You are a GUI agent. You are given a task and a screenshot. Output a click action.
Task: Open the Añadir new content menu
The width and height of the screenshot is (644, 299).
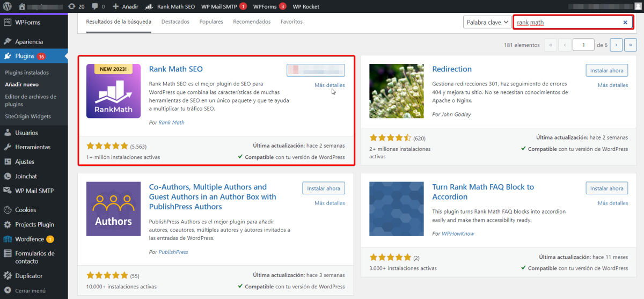coord(125,6)
